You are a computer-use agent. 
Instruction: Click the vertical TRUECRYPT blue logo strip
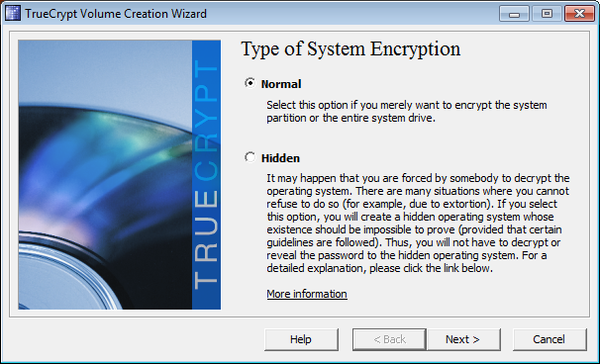click(x=206, y=175)
